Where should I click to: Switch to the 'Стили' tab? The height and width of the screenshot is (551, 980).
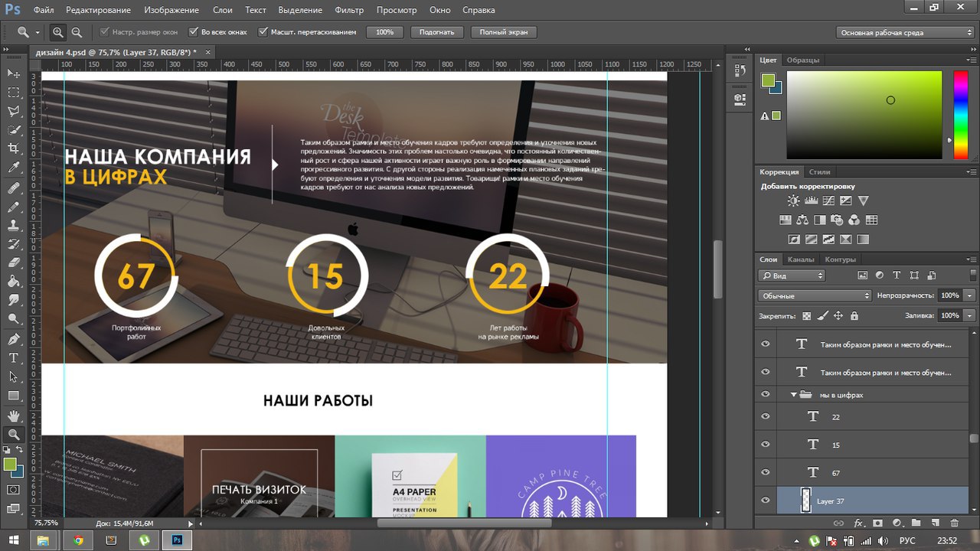pos(819,171)
